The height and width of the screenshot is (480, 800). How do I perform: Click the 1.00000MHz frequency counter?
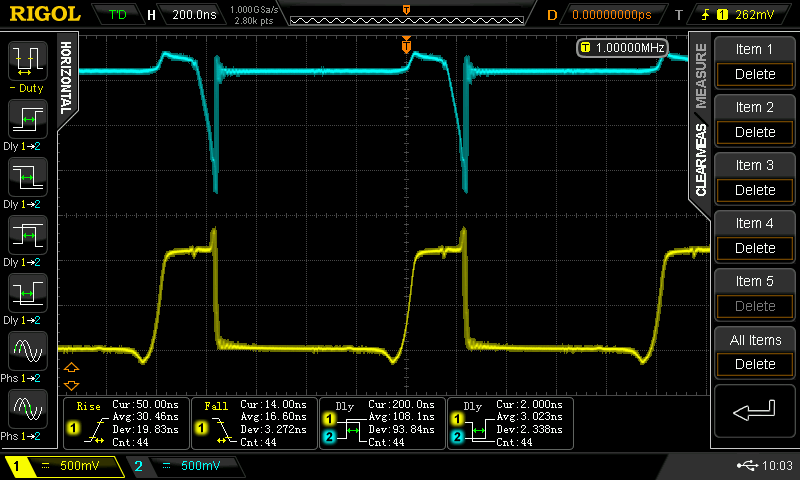pyautogui.click(x=622, y=48)
